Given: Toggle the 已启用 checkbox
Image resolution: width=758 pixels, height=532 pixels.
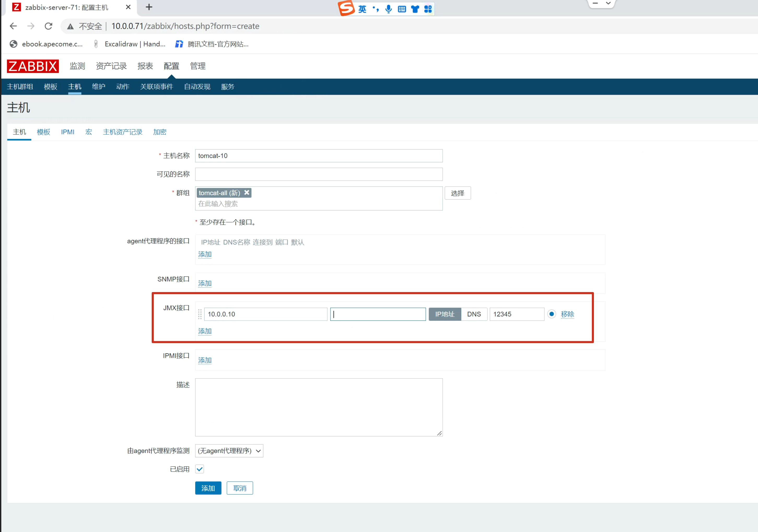Looking at the screenshot, I should 200,469.
